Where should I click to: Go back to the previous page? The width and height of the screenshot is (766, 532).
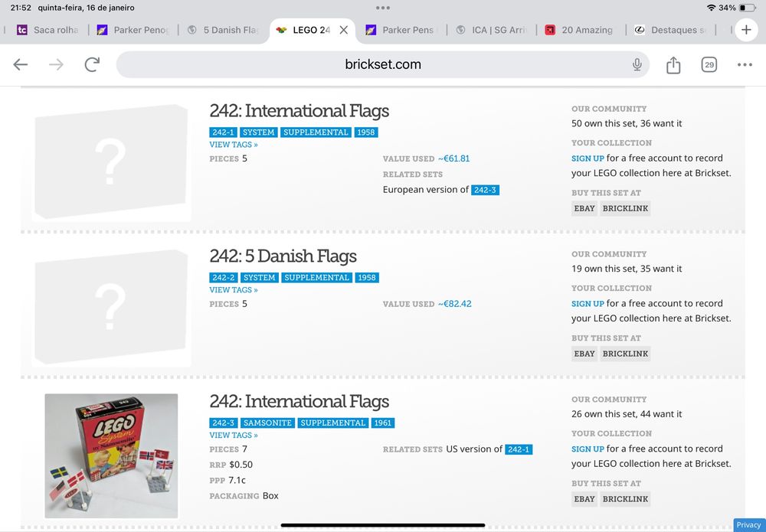pos(21,64)
